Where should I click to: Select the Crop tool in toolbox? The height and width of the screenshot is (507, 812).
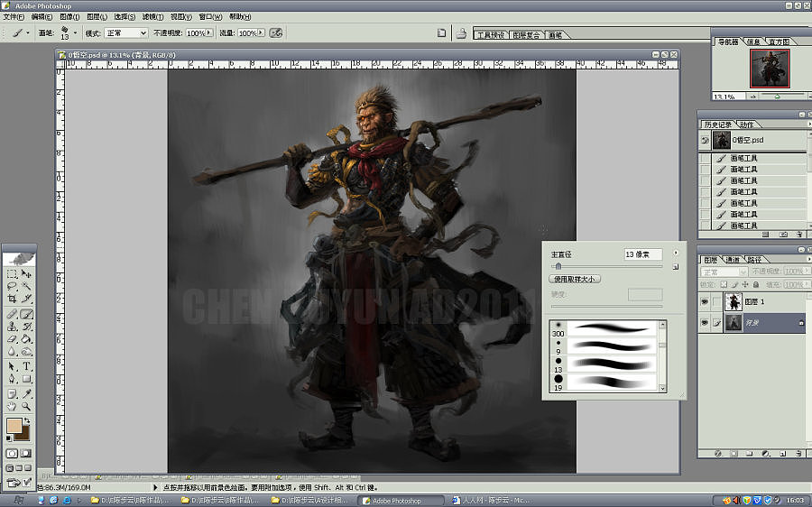click(12, 299)
